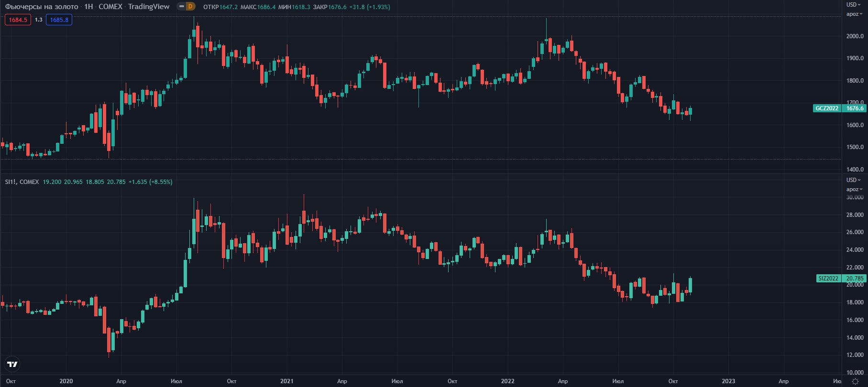Click the TradingView logo in bottom-left corner
The height and width of the screenshot is (387, 868).
pyautogui.click(x=12, y=364)
